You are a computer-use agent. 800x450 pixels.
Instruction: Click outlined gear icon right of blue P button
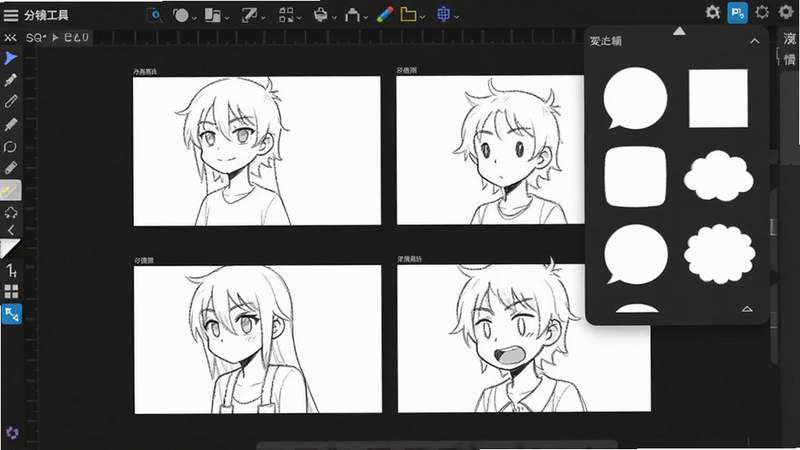click(762, 12)
